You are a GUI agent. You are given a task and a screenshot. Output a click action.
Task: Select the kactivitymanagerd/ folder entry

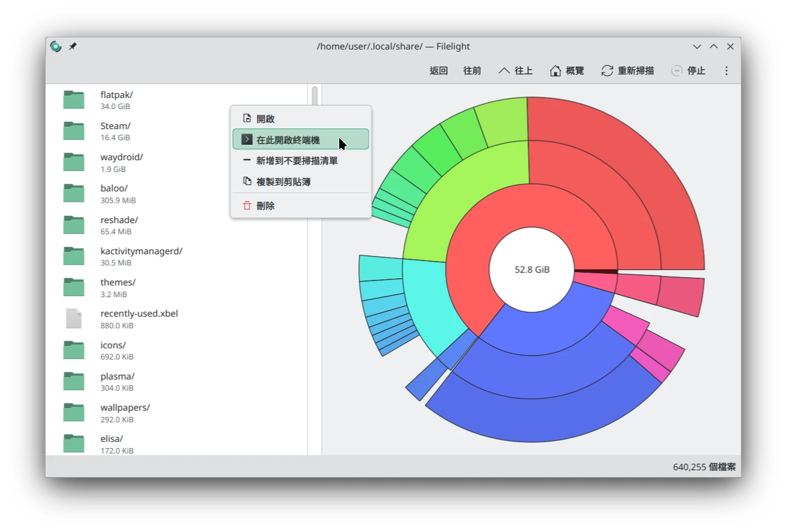141,256
